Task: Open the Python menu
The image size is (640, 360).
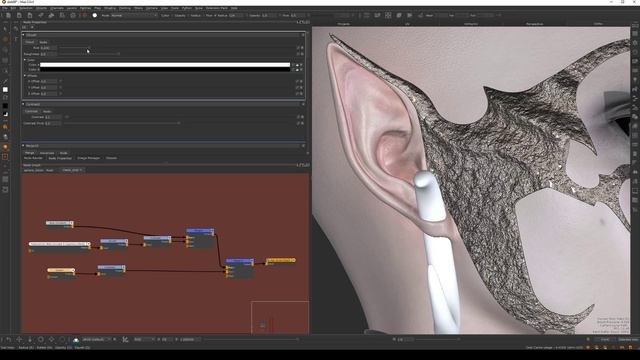Action: (x=187, y=8)
